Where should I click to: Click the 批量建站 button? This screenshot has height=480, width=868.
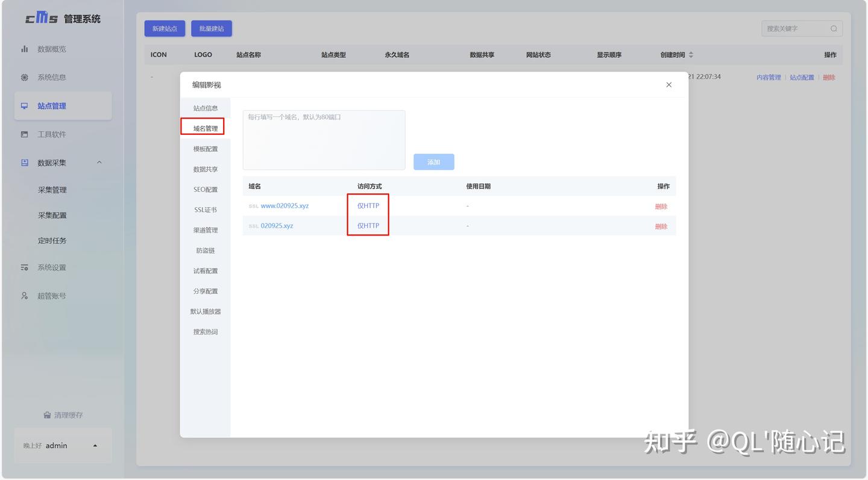[212, 28]
